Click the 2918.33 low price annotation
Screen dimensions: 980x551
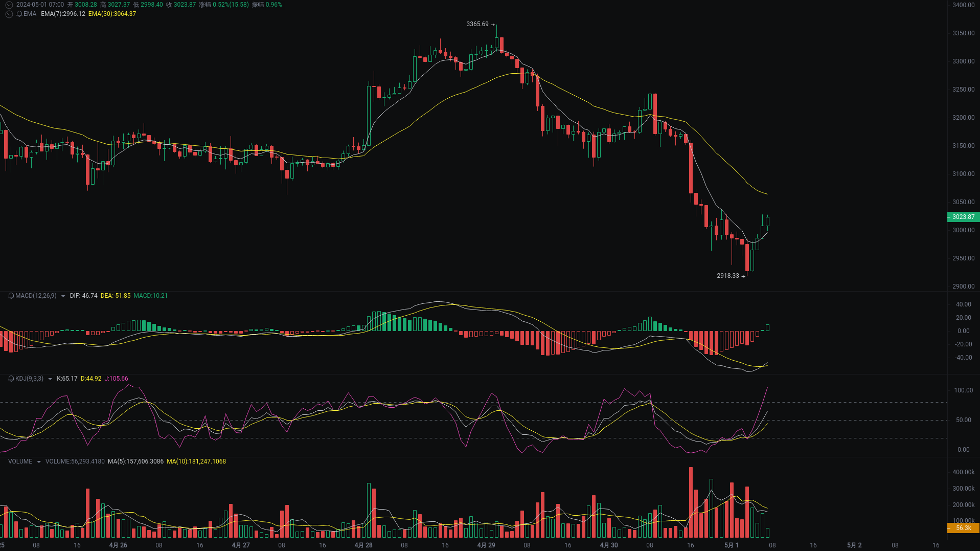(728, 276)
